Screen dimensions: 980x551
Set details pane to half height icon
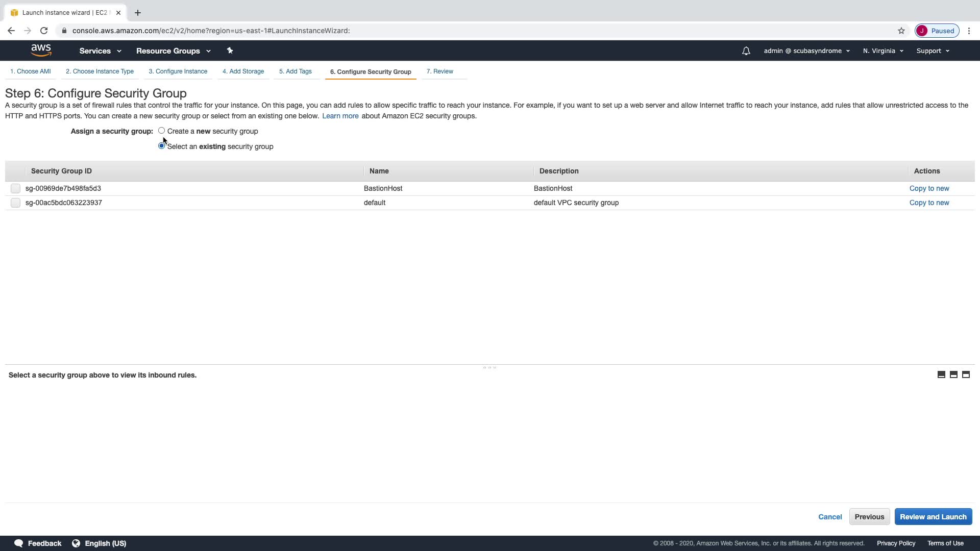click(953, 375)
